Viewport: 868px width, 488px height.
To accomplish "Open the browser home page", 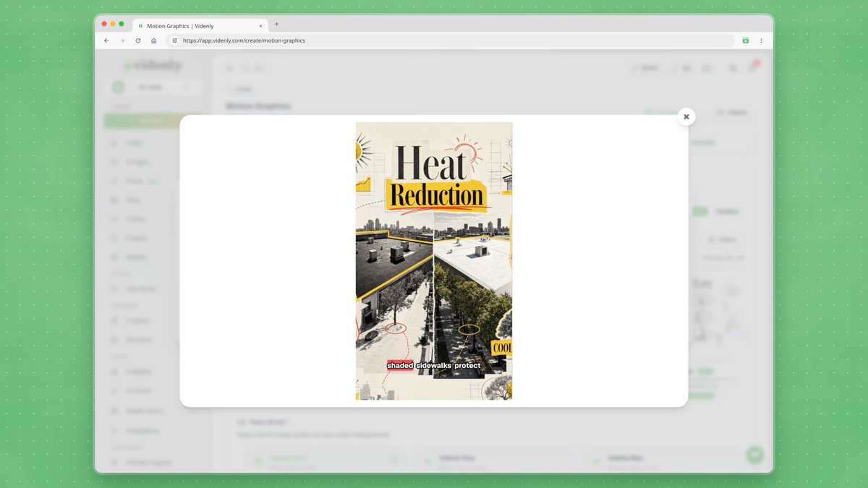I will coord(154,40).
